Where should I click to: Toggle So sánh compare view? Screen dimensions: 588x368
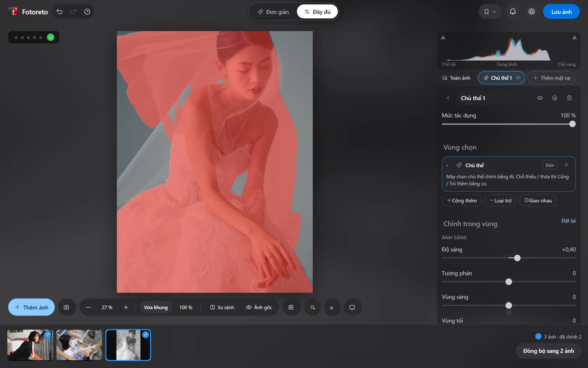(x=222, y=307)
